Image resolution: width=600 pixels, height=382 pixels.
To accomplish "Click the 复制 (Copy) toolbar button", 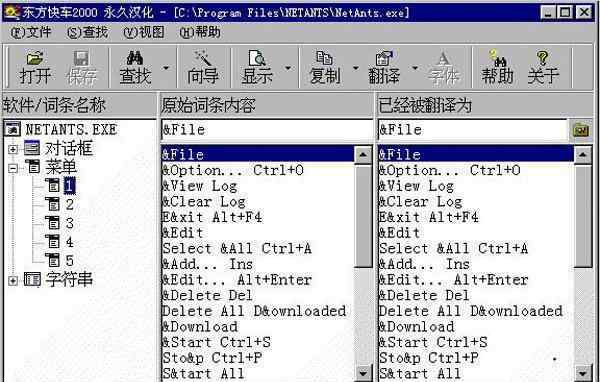I will tap(324, 67).
